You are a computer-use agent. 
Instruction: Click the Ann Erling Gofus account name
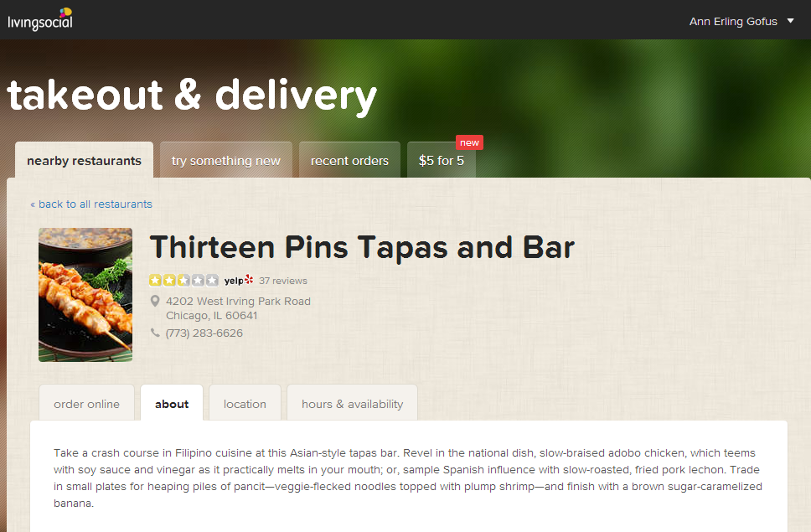coord(733,22)
